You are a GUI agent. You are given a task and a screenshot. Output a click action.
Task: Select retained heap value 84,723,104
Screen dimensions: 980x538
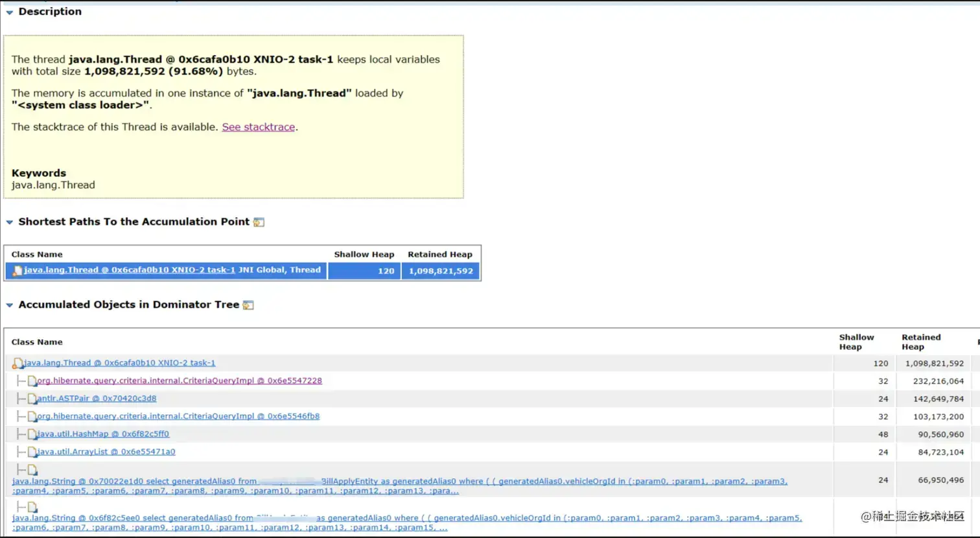(940, 452)
